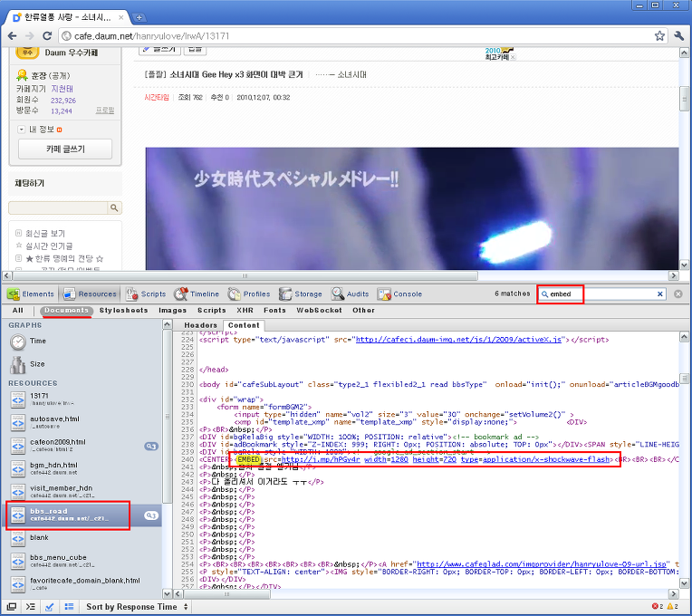This screenshot has height=616, width=692.
Task: Filter resources by All
Action: tap(17, 310)
